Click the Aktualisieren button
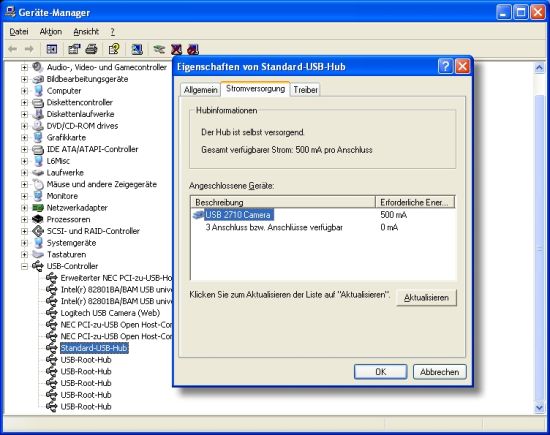The image size is (550, 435). click(427, 297)
